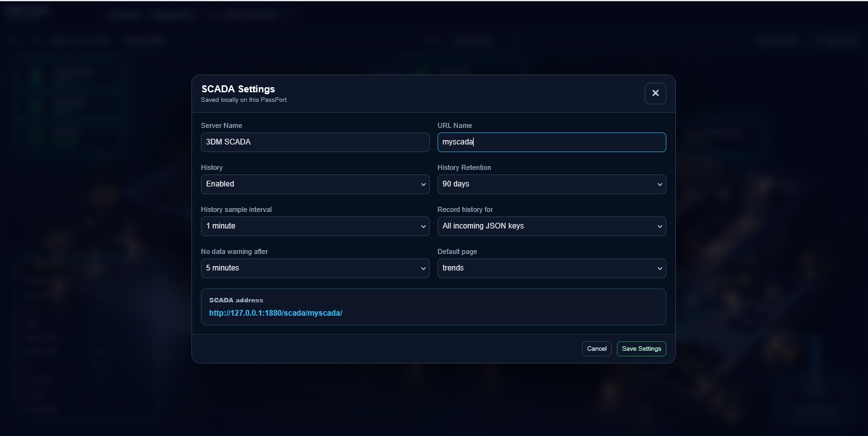Screen dimensions: 868x436
Task: Focus the URL Name text field
Action: pyautogui.click(x=551, y=142)
